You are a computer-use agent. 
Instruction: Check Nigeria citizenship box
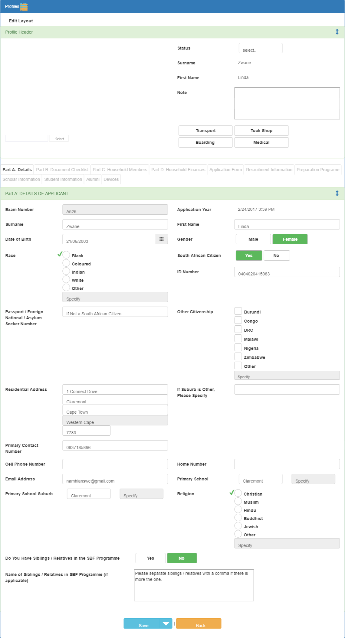[238, 347]
